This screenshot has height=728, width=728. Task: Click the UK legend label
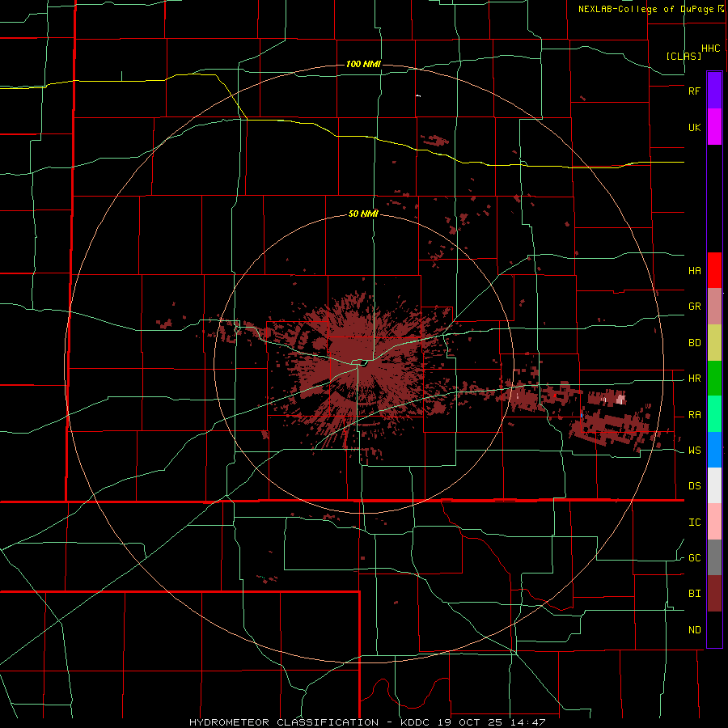[694, 128]
